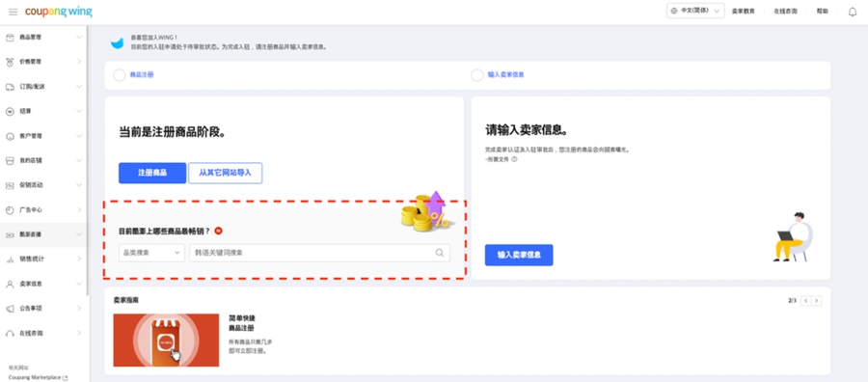
Task: Click the 卖家指南 heading
Action: click(x=126, y=300)
